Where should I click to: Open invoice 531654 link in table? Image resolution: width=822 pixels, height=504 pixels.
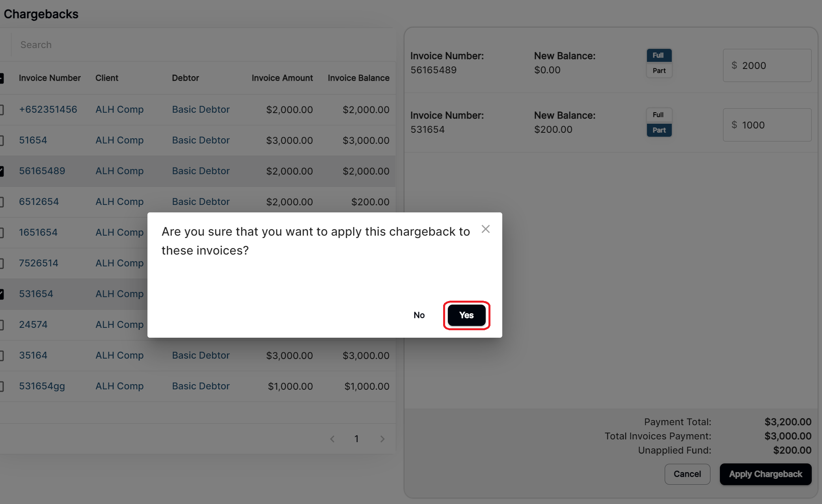[36, 294]
